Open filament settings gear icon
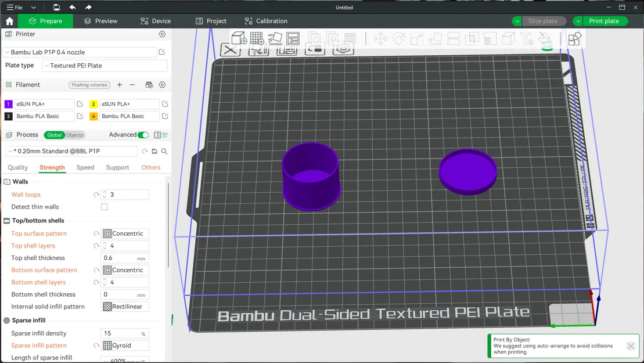Screen dimensions: 644x363 pyautogui.click(x=162, y=85)
